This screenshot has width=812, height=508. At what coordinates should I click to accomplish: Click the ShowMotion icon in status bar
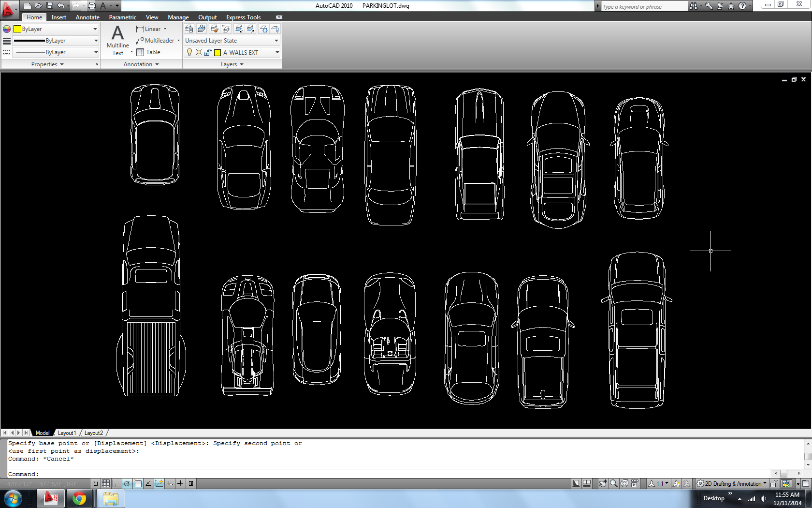coord(635,483)
